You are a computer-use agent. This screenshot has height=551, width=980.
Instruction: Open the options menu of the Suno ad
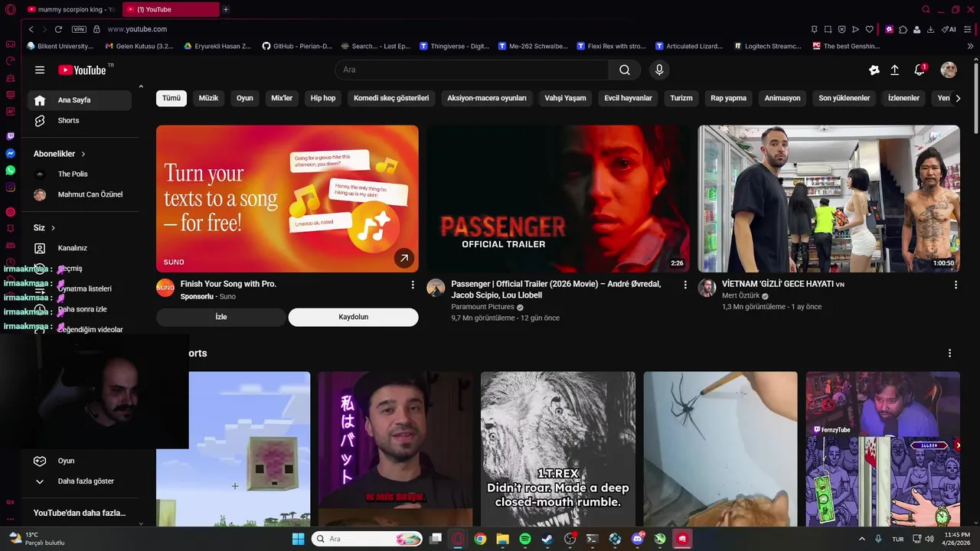413,285
